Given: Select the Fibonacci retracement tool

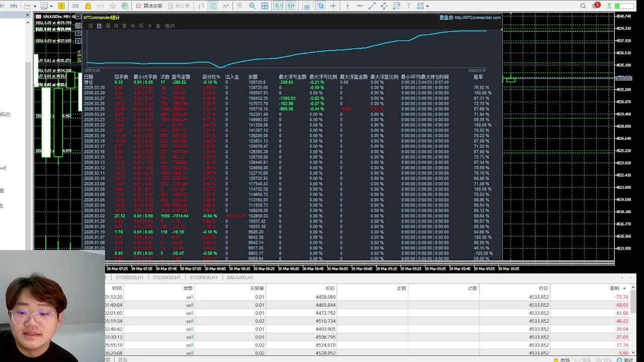Looking at the screenshot, I should (396, 6).
